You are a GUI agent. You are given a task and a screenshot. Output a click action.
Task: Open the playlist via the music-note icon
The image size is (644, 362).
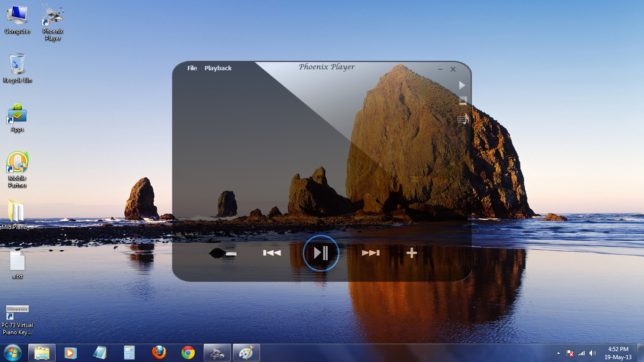tap(462, 119)
